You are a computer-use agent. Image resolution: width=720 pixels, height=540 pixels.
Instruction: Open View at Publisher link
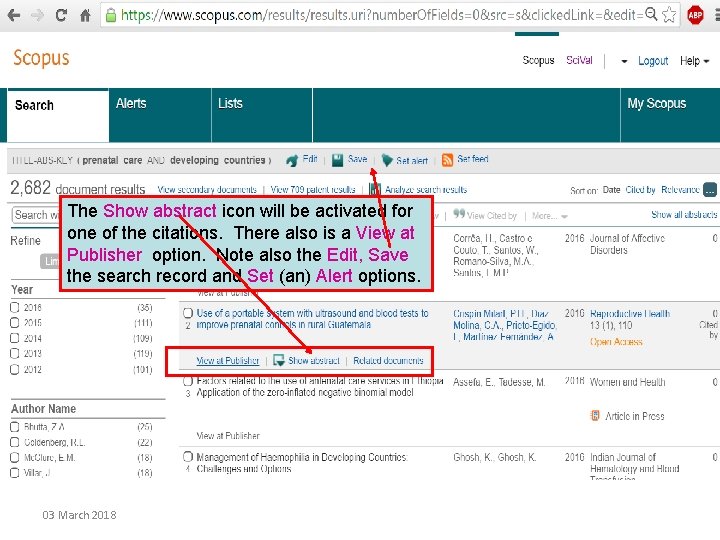coord(228,360)
